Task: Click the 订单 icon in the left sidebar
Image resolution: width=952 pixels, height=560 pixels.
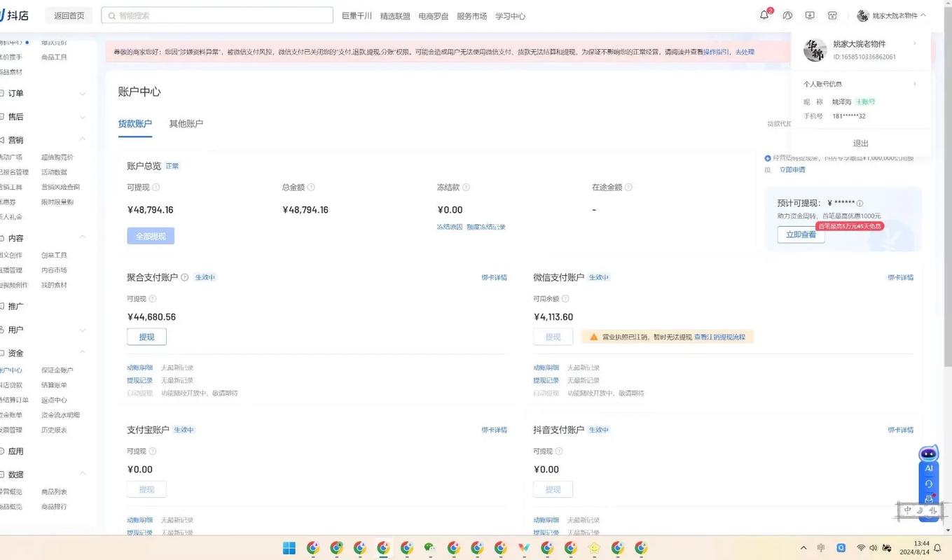Action: (x=2, y=93)
